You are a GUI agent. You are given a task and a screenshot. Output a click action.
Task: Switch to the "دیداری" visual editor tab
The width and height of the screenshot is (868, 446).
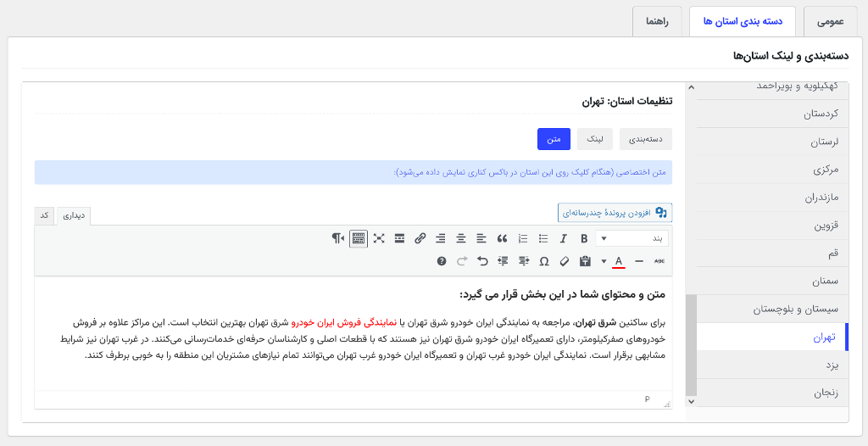pyautogui.click(x=74, y=216)
